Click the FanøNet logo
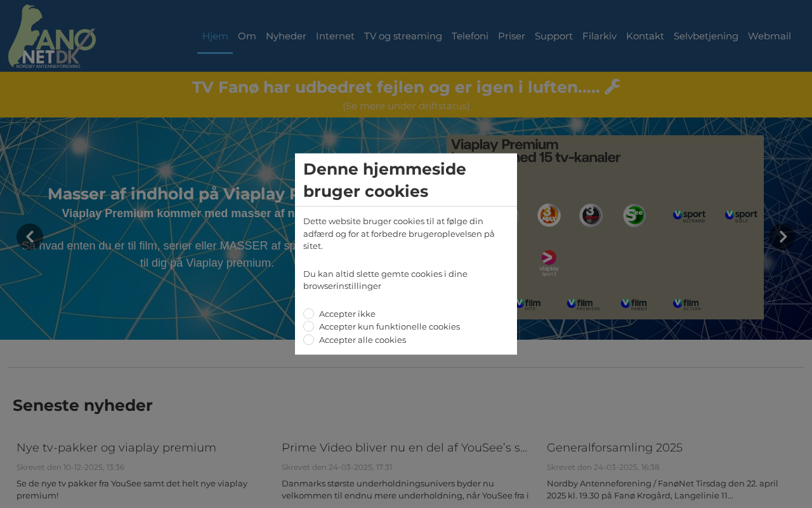This screenshot has width=812, height=508. pos(52,36)
